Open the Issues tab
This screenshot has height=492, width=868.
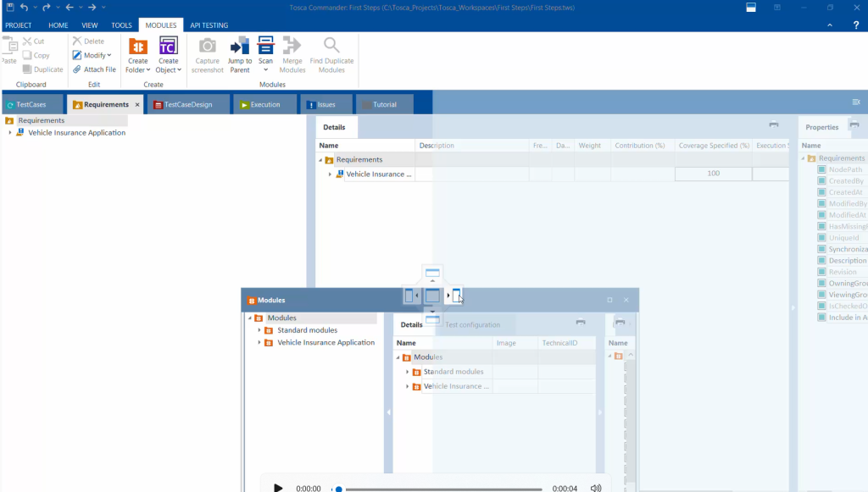326,104
